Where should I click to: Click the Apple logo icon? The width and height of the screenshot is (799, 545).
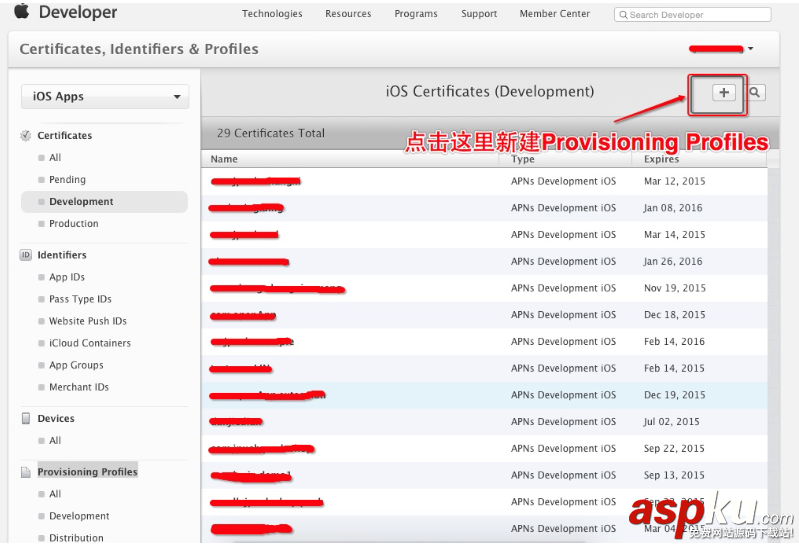[x=22, y=11]
